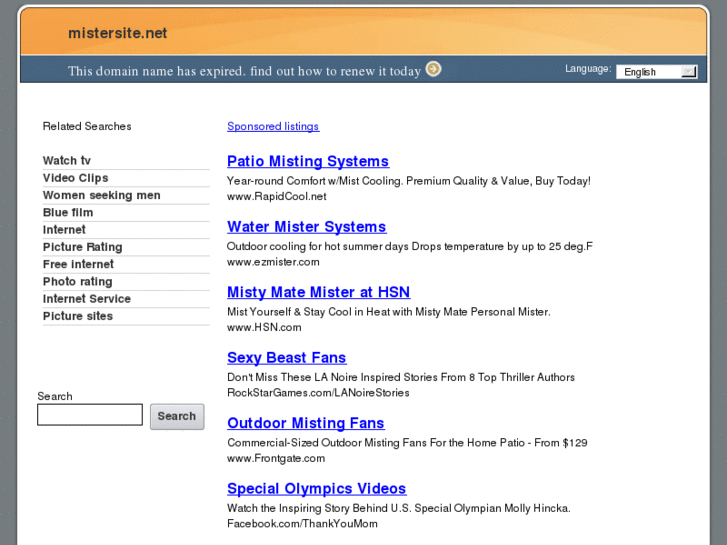Click Facebook.com/ThankYouMom address text
727x545 pixels.
302,524
